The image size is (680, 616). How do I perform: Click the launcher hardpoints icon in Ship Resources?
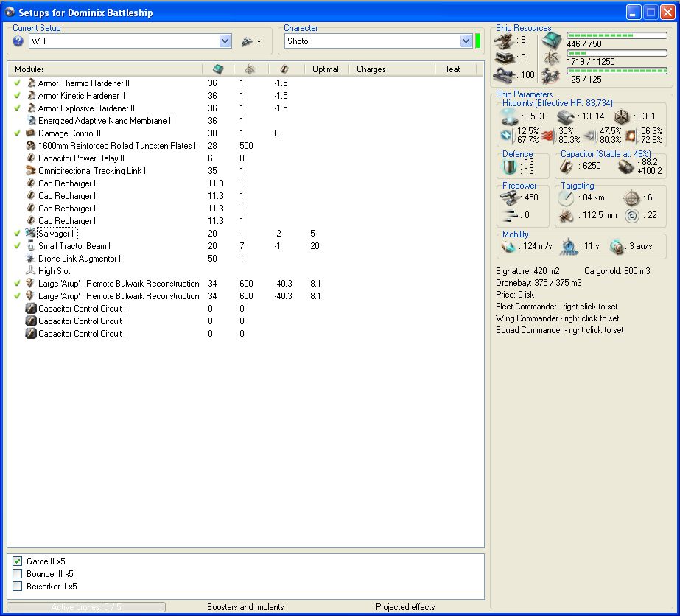pos(505,57)
